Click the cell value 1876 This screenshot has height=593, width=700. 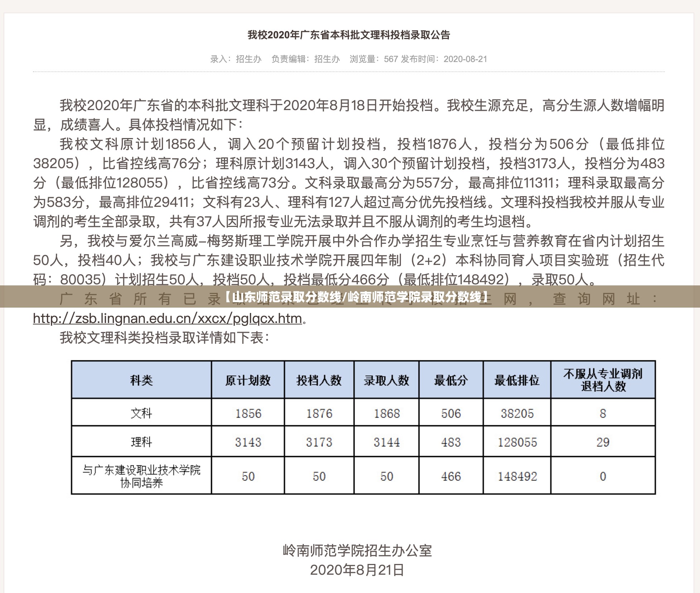coord(319,413)
